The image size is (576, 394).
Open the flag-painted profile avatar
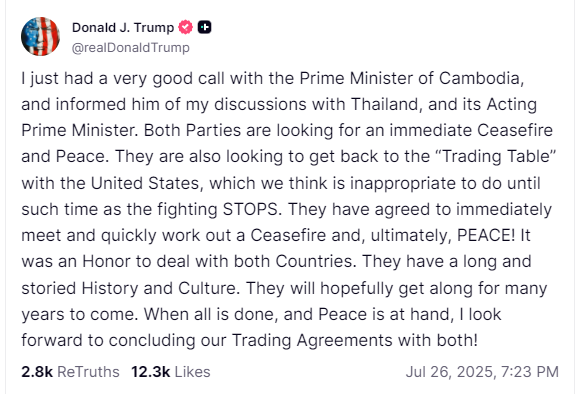tap(40, 36)
